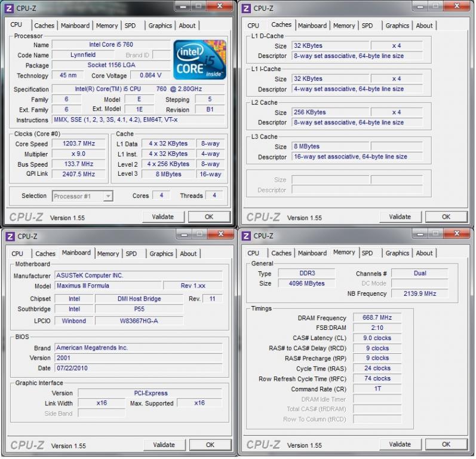The width and height of the screenshot is (476, 459).
Task: Click the L1 I-Cache descriptor 4-way set associative
Action: coord(357,89)
